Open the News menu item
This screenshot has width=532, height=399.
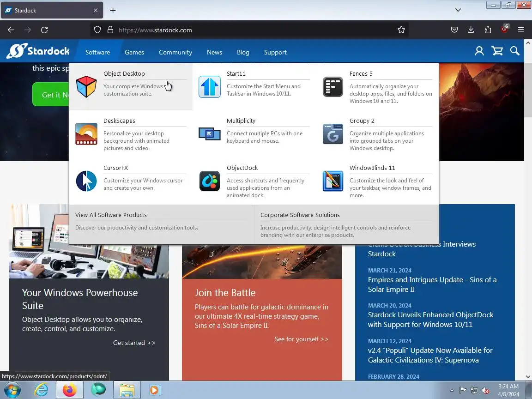[x=214, y=52]
